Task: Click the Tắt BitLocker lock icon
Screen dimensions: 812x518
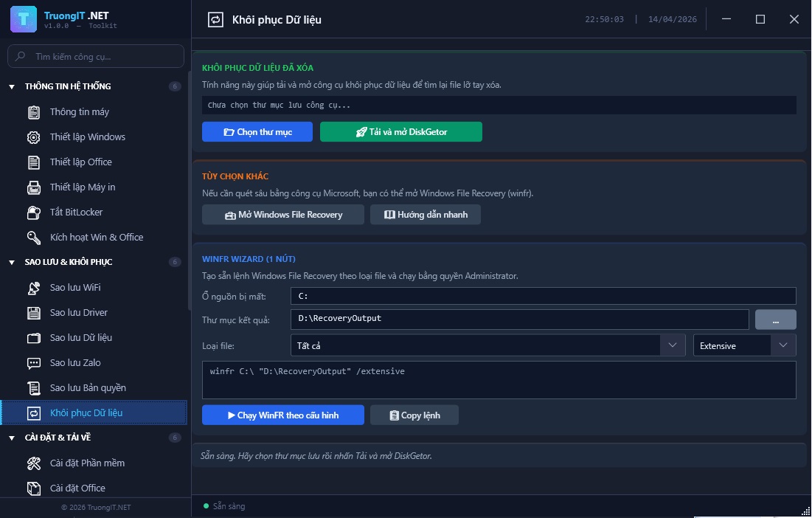Action: [x=34, y=213]
